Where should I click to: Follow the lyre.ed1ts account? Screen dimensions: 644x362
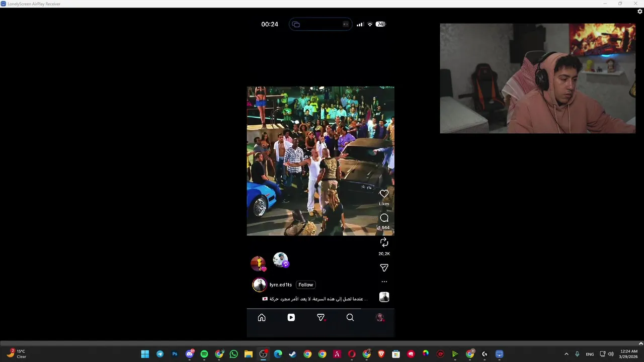305,285
